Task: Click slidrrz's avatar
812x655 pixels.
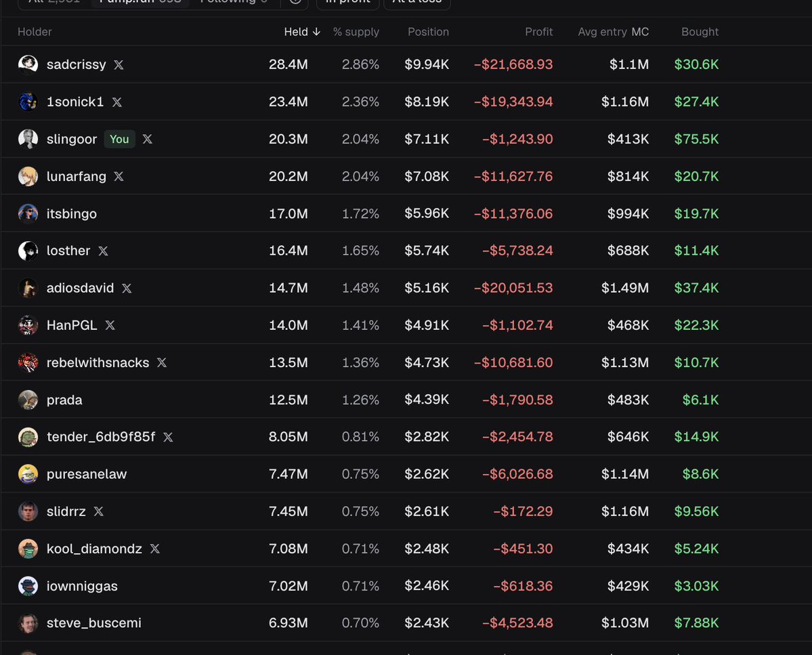Action: [x=28, y=511]
